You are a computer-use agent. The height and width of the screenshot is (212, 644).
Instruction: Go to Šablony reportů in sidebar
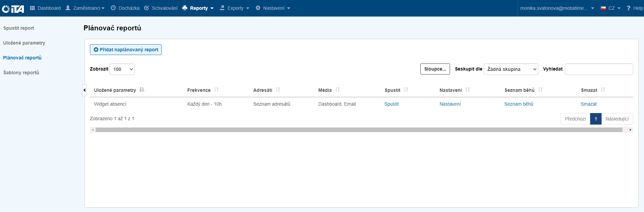coord(21,73)
